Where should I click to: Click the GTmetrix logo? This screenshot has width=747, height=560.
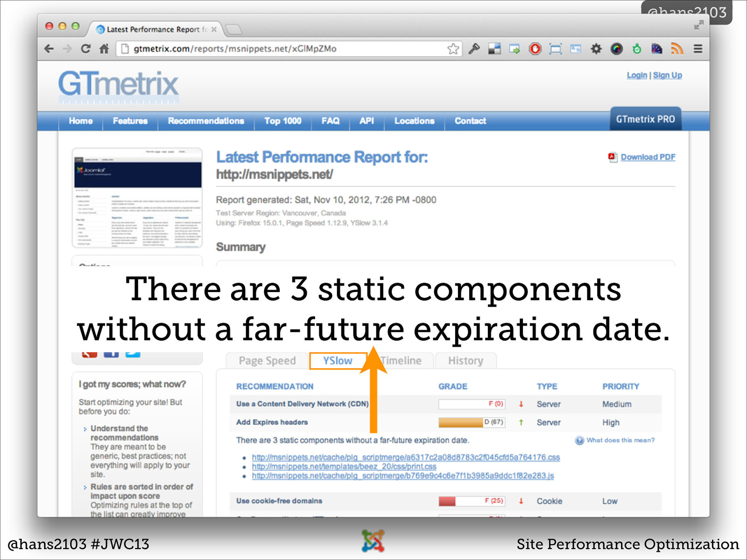click(x=119, y=87)
